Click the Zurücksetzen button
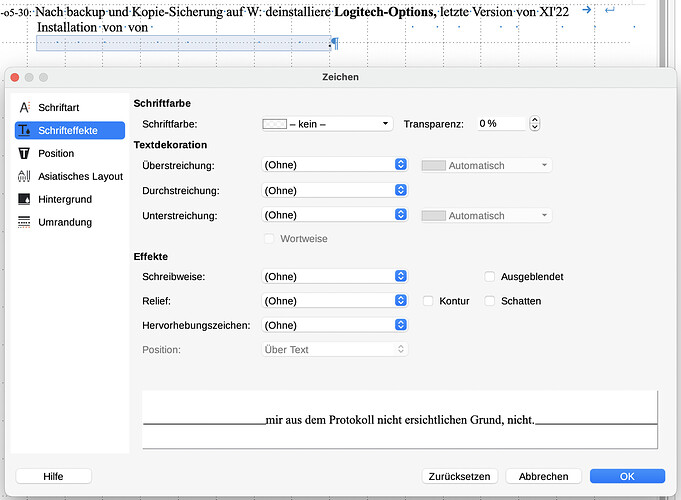 (460, 476)
